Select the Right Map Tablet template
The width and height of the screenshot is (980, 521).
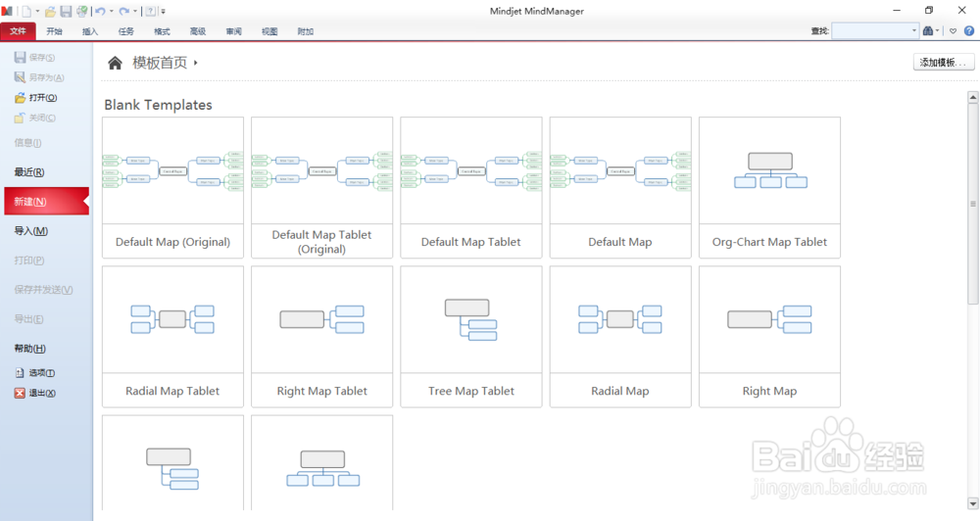[321, 337]
